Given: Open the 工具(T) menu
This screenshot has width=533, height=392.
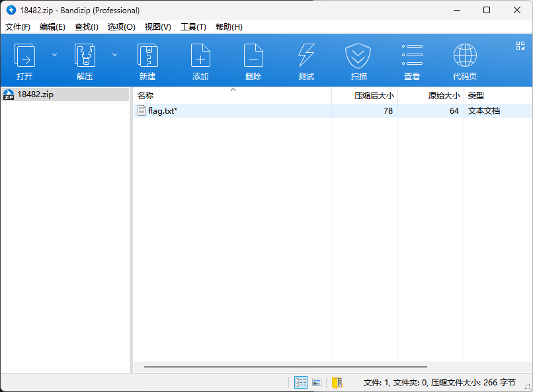Looking at the screenshot, I should pyautogui.click(x=193, y=27).
